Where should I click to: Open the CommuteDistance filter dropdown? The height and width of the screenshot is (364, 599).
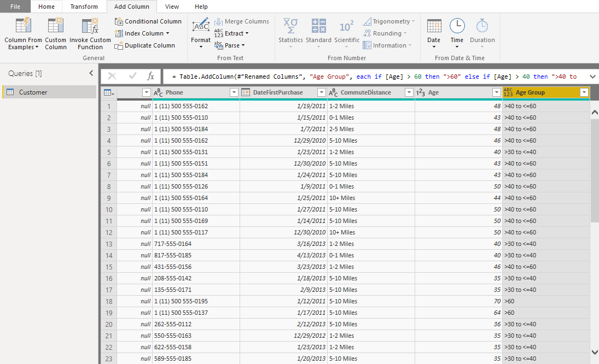(409, 92)
